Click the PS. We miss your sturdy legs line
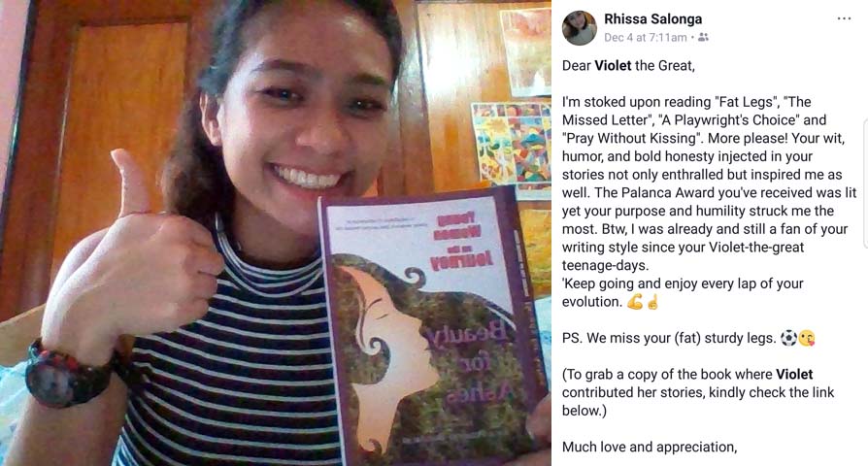Image resolution: width=868 pixels, height=466 pixels. coord(688,338)
